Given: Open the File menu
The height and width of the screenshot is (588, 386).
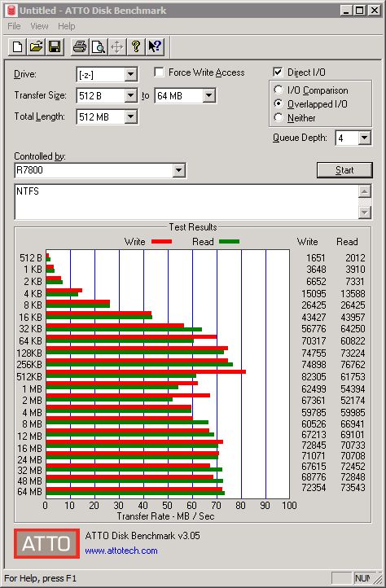Looking at the screenshot, I should pos(14,26).
